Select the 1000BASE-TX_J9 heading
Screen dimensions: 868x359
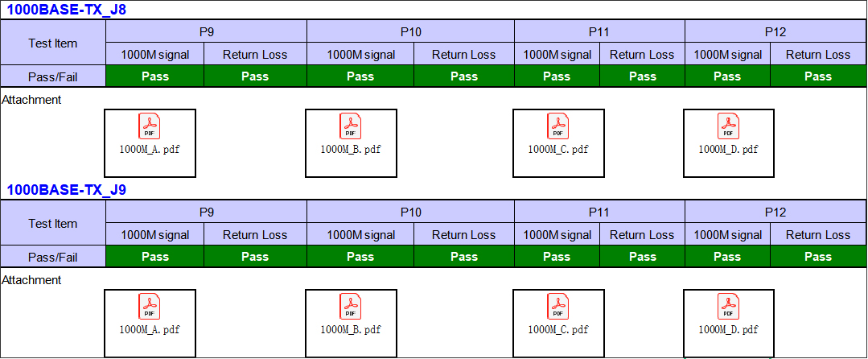[x=67, y=191]
